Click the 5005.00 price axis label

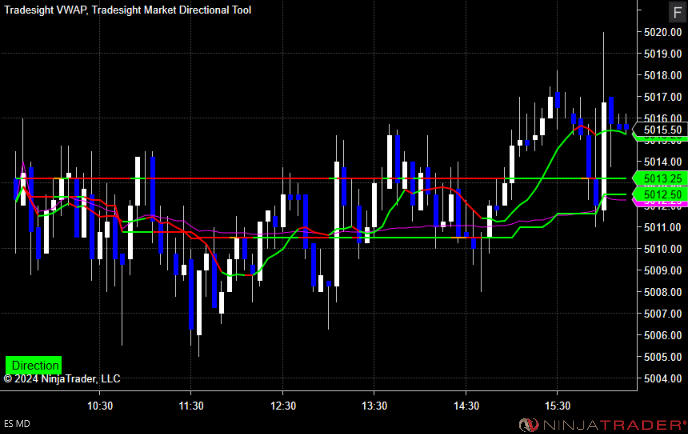[x=663, y=357]
